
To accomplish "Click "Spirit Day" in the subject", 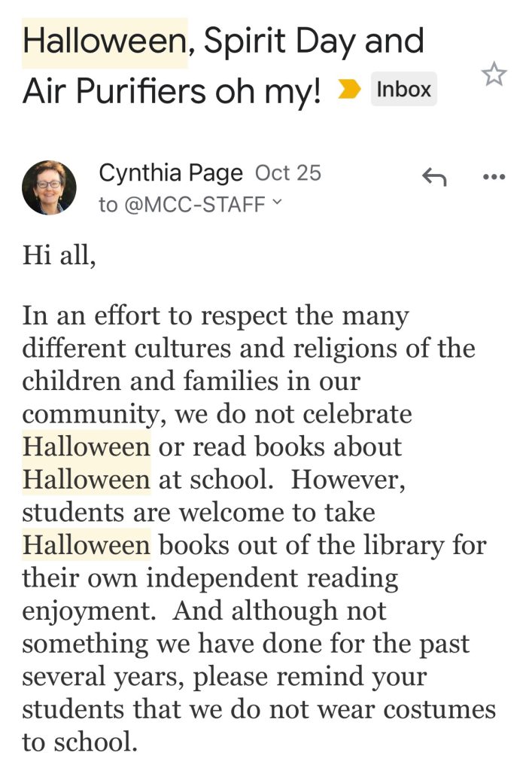I will [x=279, y=41].
